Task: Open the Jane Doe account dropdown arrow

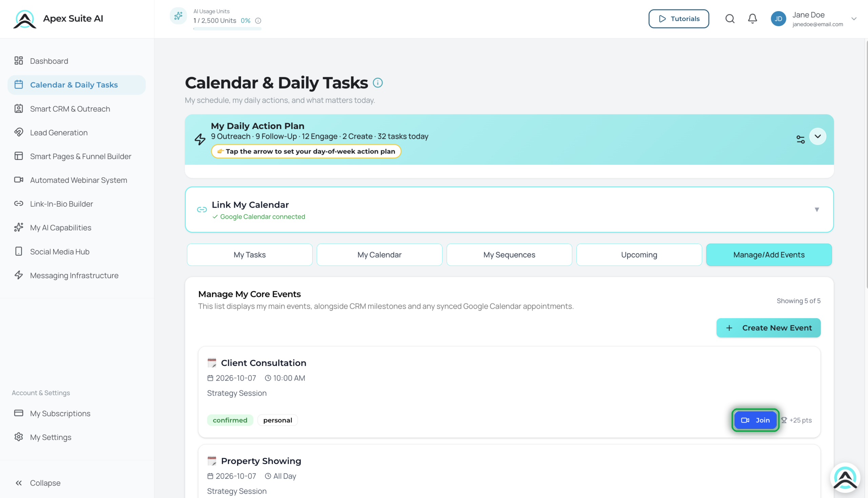Action: (854, 18)
